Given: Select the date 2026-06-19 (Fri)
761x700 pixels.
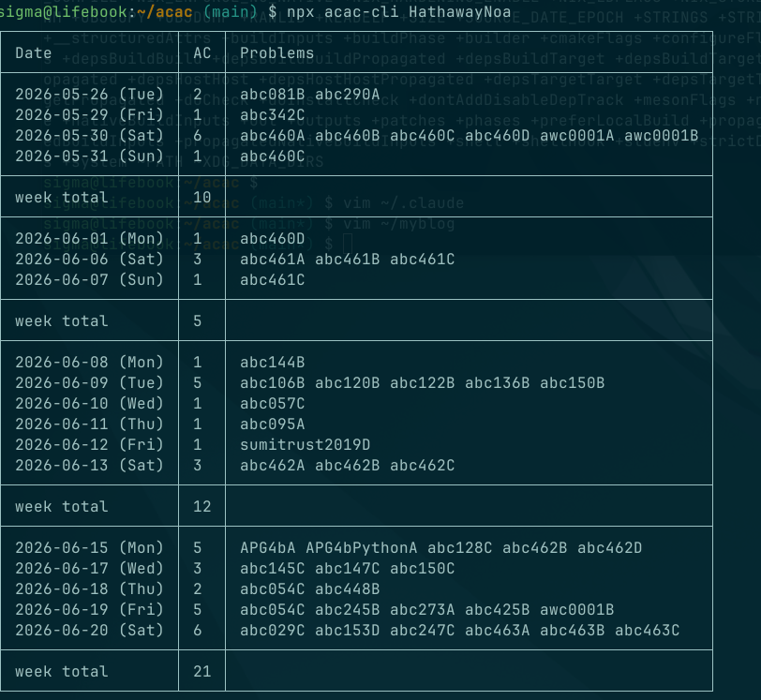Looking at the screenshot, I should click(x=89, y=610).
